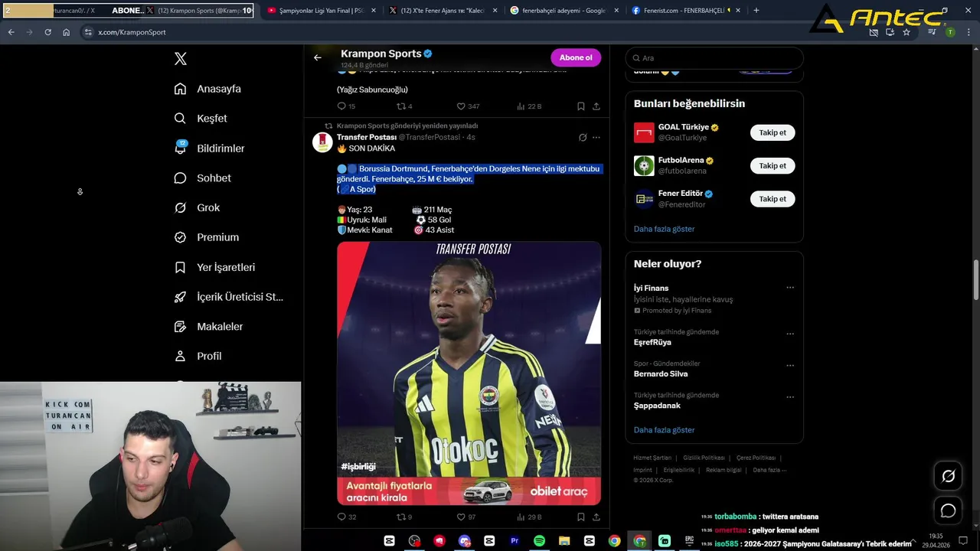Open more options for Bernardo Silva trend
This screenshot has height=551, width=980.
point(790,366)
